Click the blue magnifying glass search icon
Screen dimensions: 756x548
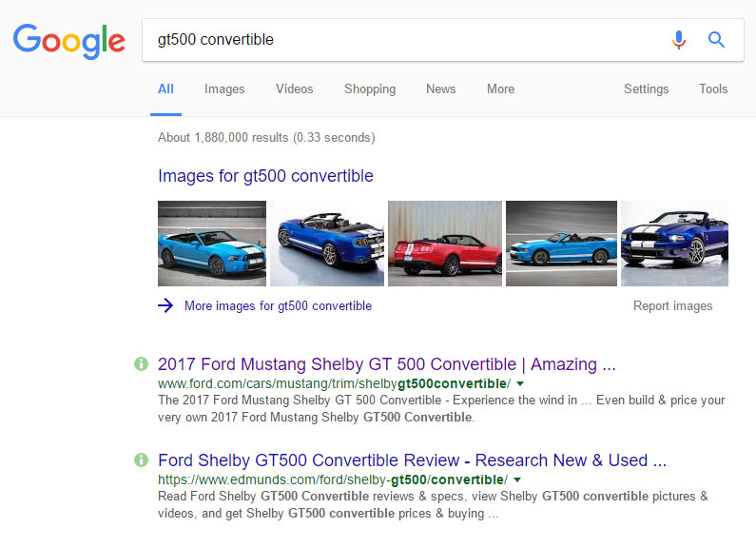pyautogui.click(x=716, y=40)
